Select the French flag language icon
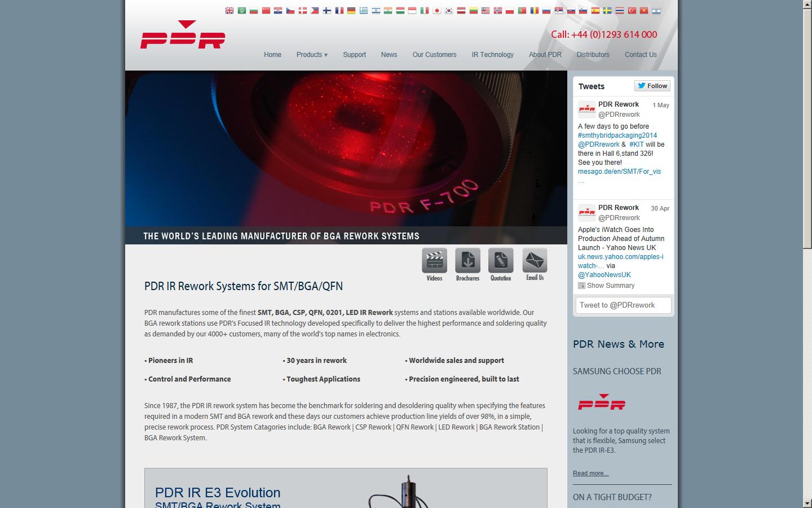 (x=339, y=10)
